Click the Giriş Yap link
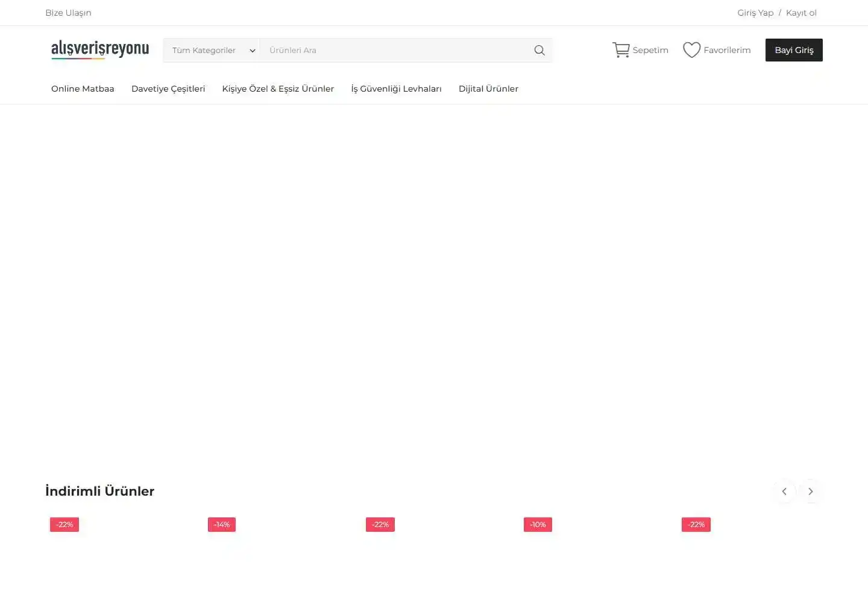 click(x=755, y=13)
